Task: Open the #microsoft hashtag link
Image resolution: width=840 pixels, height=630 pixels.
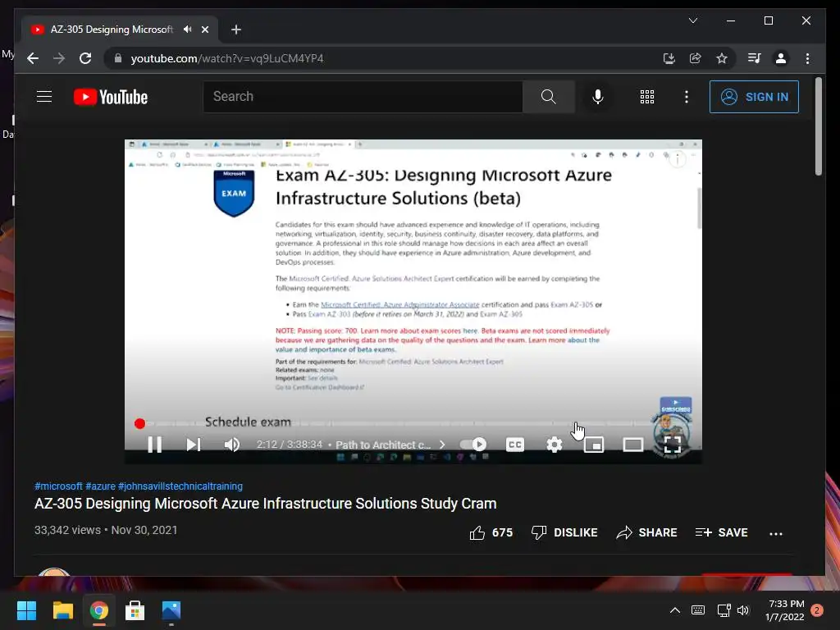Action: [58, 486]
